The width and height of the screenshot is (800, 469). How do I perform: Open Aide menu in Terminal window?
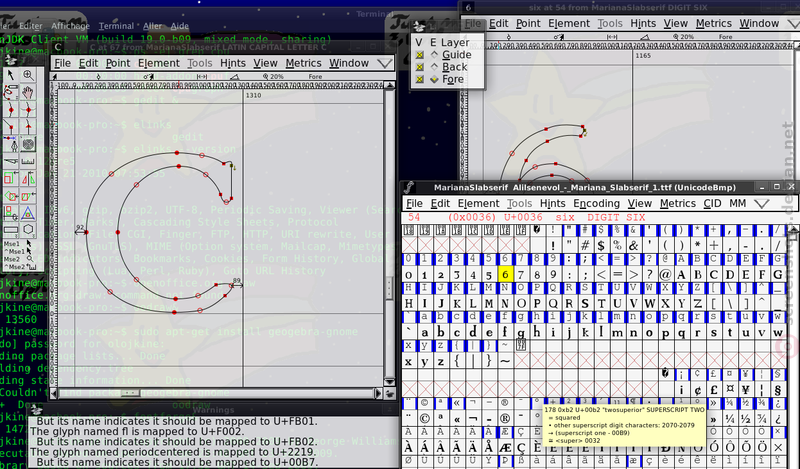(x=179, y=26)
